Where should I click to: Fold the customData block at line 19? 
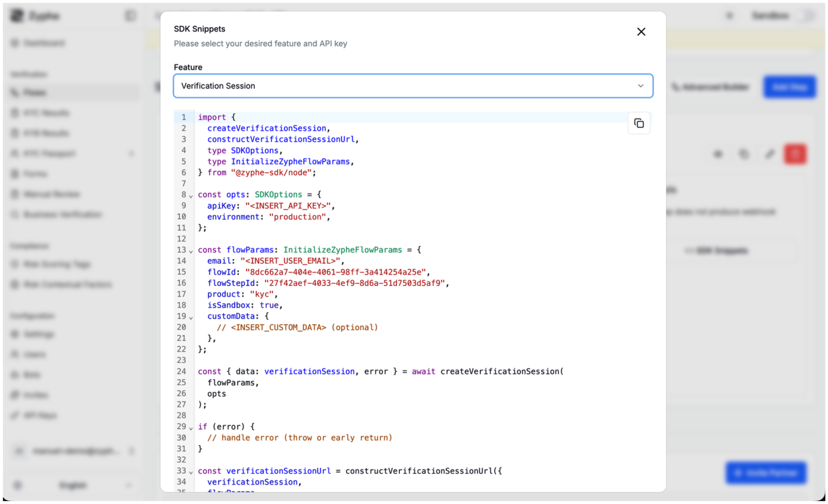tap(190, 318)
